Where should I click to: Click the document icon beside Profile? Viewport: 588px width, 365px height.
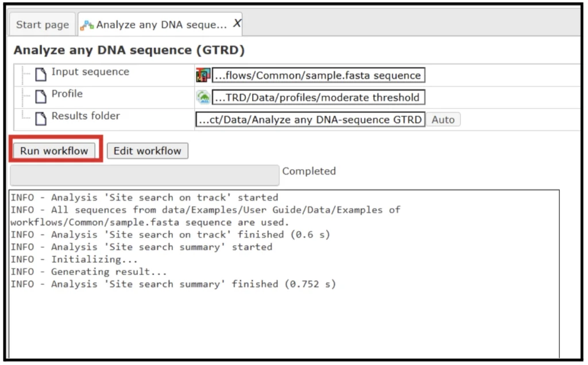point(40,96)
